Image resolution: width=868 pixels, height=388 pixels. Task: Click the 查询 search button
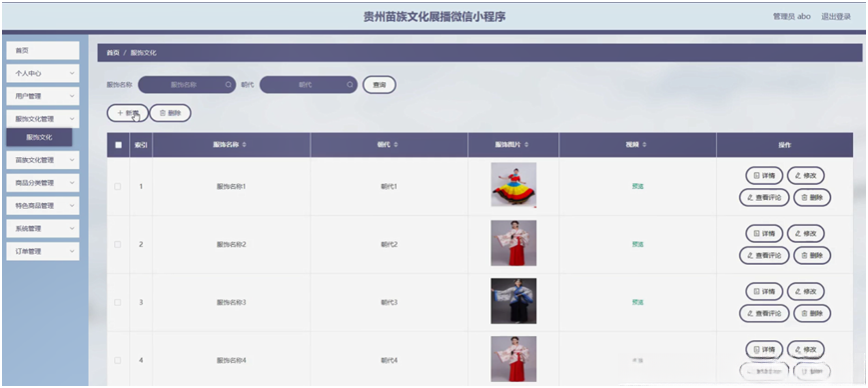pos(380,85)
